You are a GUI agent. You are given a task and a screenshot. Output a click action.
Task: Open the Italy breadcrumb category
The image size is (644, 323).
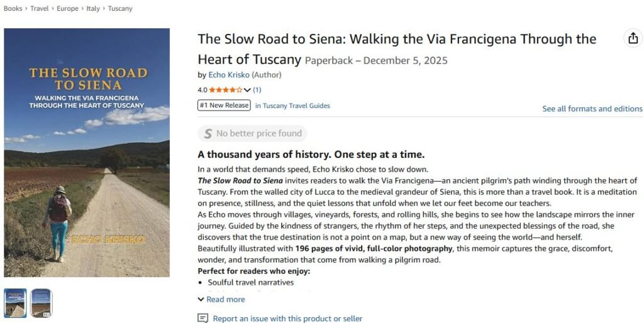(93, 9)
